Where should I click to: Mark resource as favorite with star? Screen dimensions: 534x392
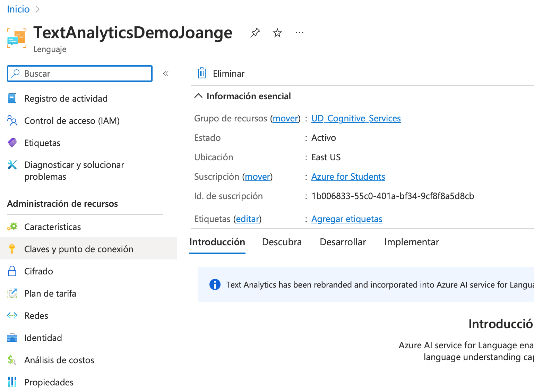(x=277, y=33)
